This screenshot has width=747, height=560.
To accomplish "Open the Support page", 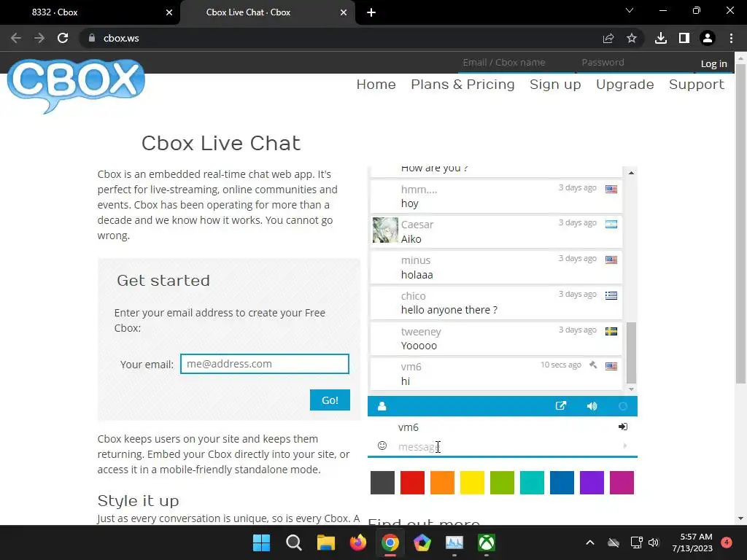I will (696, 85).
